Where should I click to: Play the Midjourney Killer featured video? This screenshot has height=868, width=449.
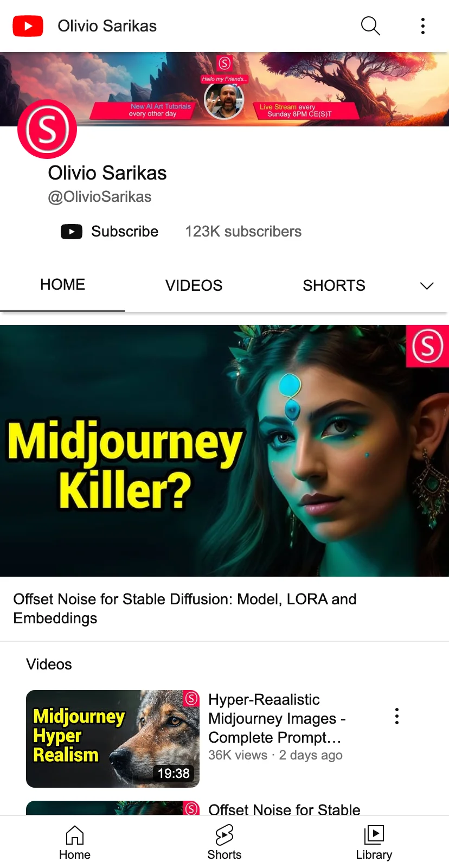pos(224,450)
